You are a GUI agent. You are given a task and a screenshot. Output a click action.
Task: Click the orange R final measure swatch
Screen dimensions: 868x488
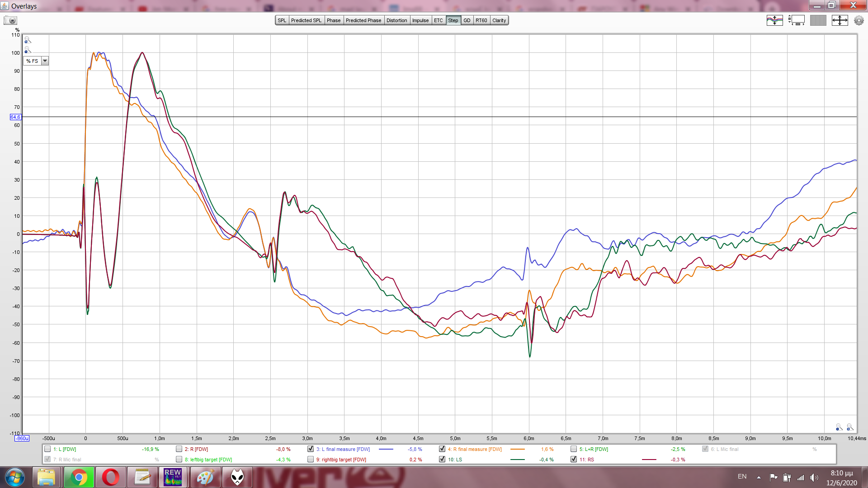pyautogui.click(x=517, y=449)
